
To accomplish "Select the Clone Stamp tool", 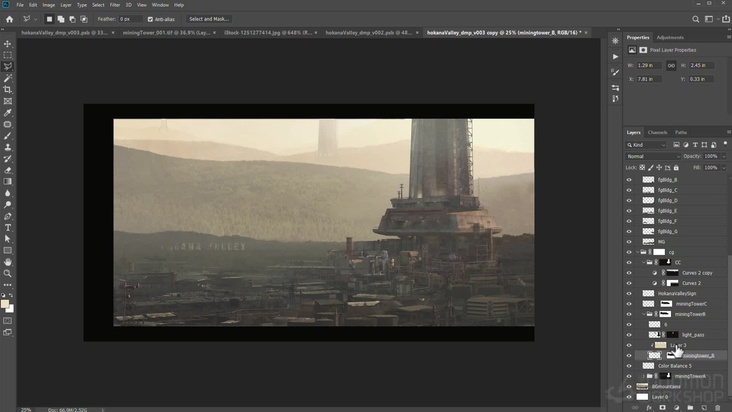I will tap(7, 147).
